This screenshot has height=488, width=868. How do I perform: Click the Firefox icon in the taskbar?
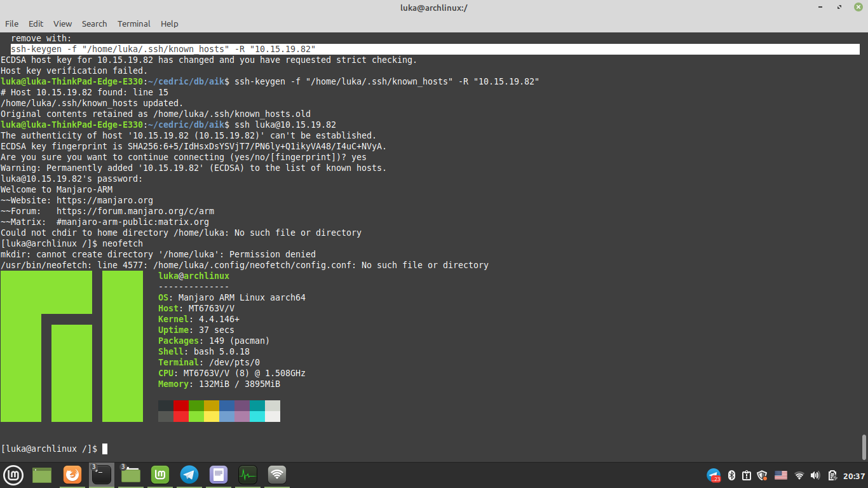click(x=72, y=475)
